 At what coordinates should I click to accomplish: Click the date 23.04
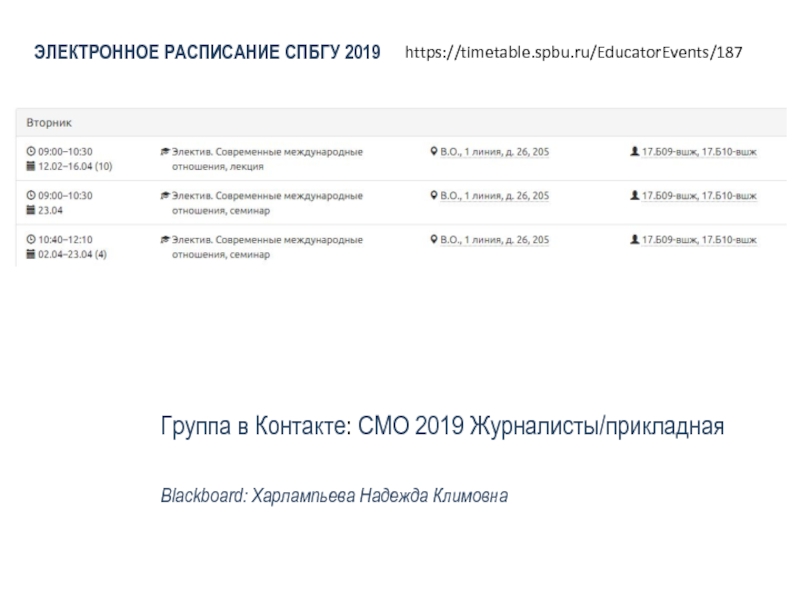coord(50,210)
